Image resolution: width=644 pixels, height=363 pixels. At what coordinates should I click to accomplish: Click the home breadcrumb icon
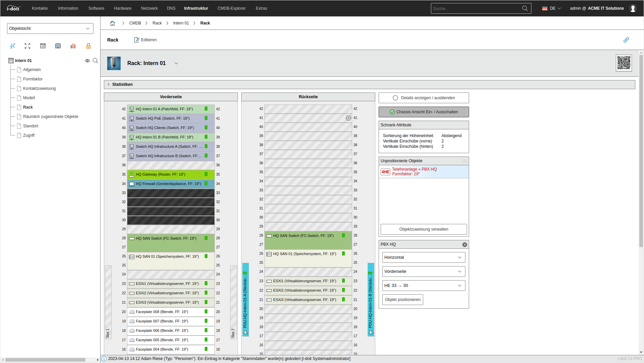113,23
